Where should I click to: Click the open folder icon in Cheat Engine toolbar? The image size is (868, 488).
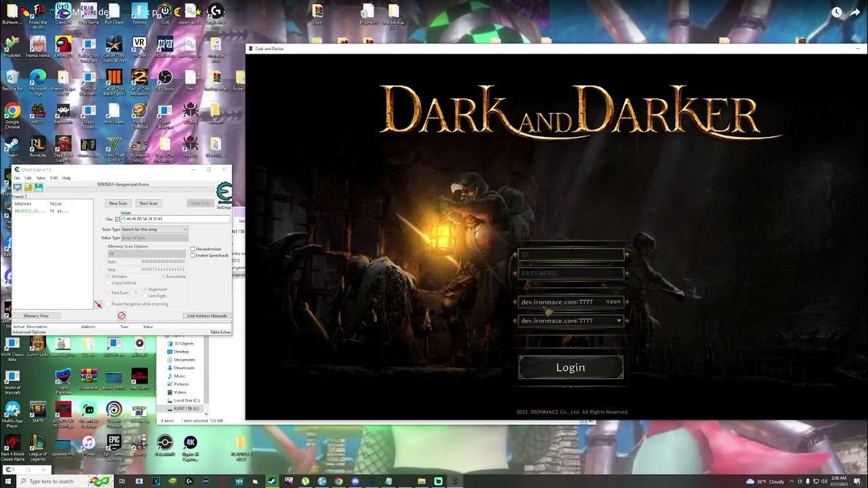[28, 188]
